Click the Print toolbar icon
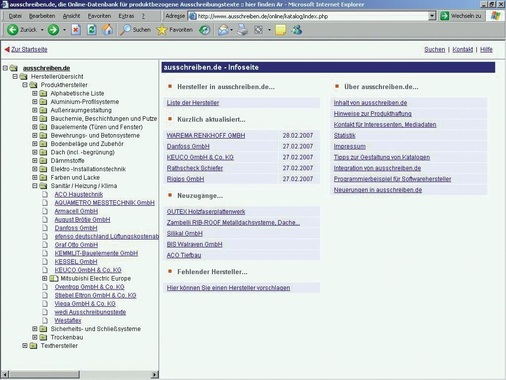Image resolution: width=506 pixels, height=380 pixels. (243, 30)
